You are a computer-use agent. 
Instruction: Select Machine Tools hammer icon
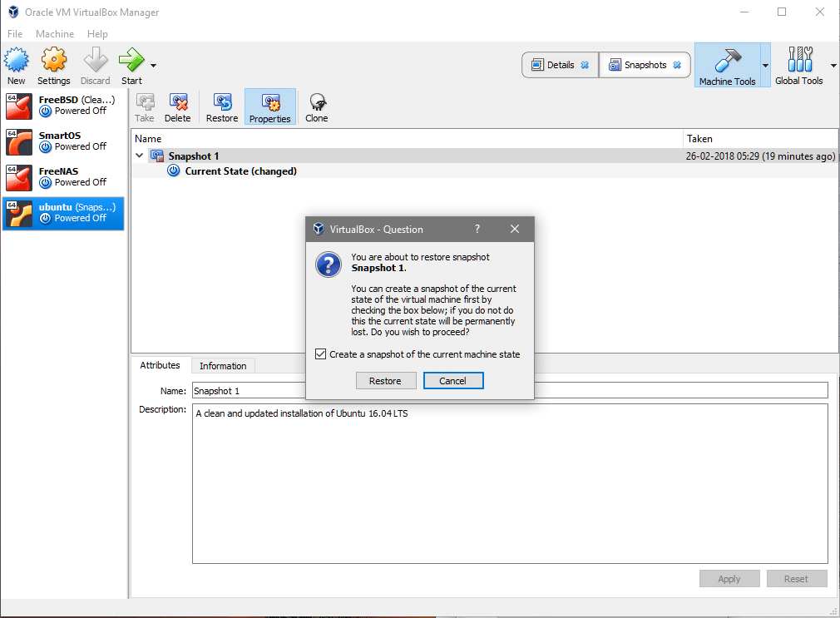click(x=727, y=61)
